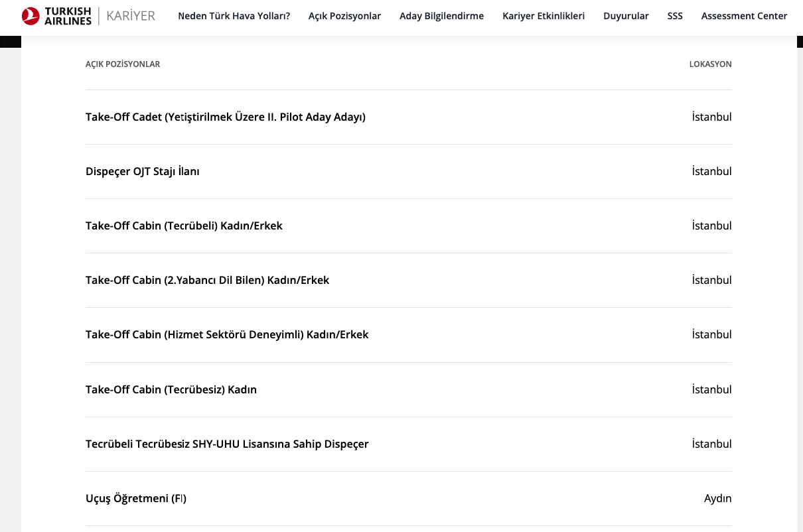This screenshot has width=803, height=532.
Task: Click the Turkish Airlines logo icon
Action: point(31,16)
